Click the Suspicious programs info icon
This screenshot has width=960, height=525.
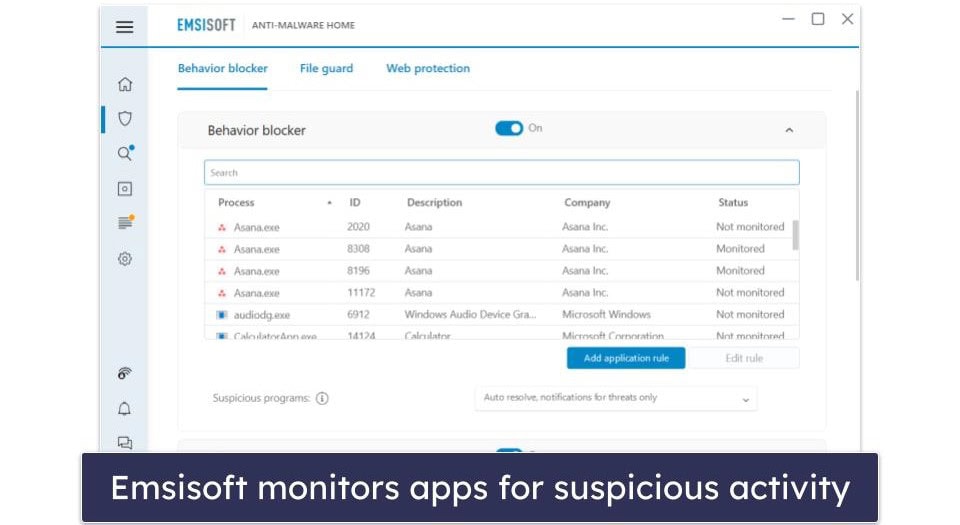322,398
